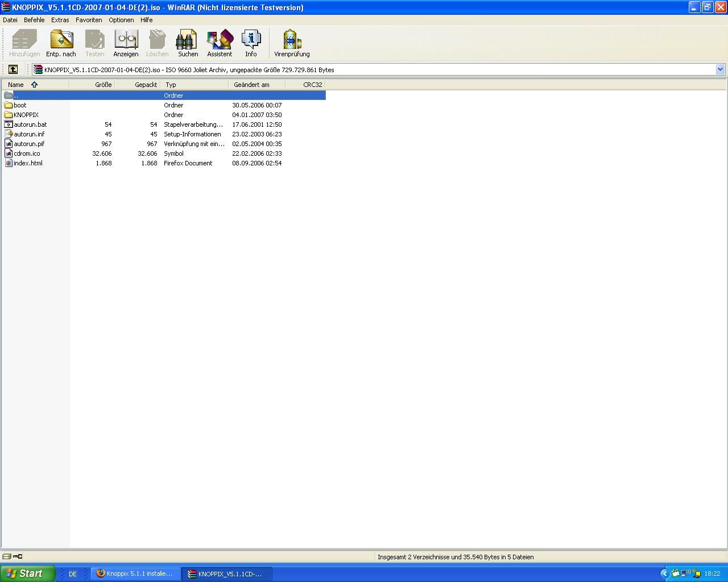Click the date 04.01.2007 03:50
Screen dimensions: 728x582
click(x=257, y=115)
